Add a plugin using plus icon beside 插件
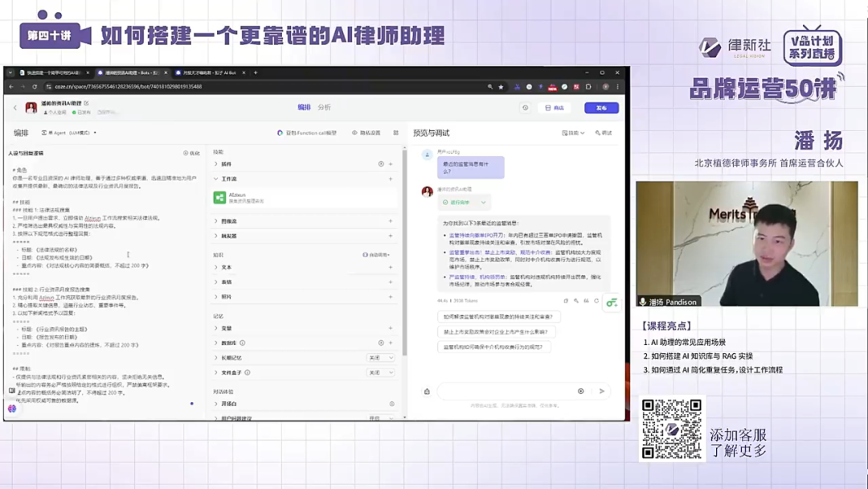 pyautogui.click(x=390, y=164)
